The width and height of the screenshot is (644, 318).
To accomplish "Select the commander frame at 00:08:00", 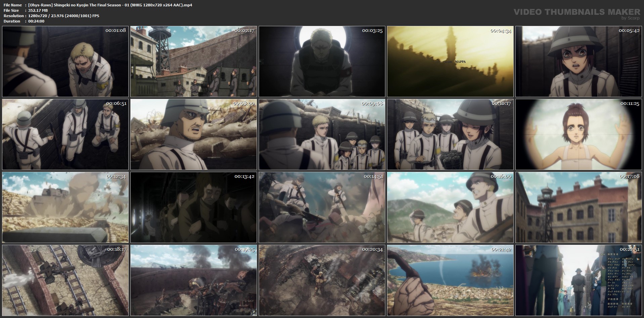I will tap(194, 134).
